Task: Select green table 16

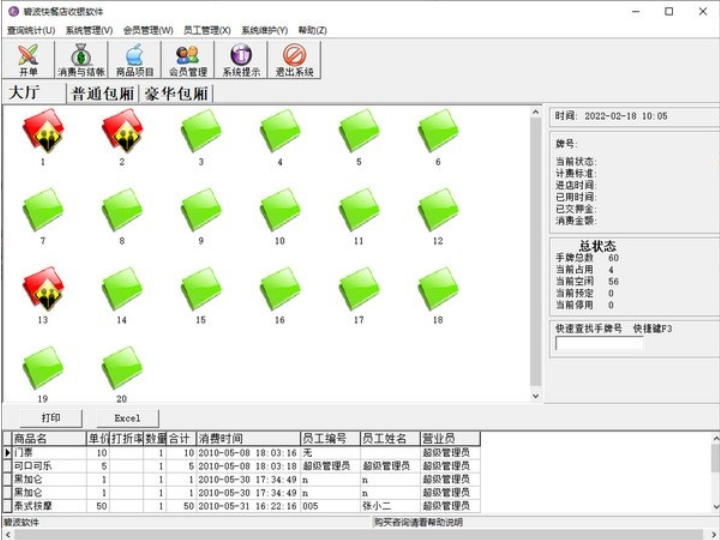Action: click(280, 288)
